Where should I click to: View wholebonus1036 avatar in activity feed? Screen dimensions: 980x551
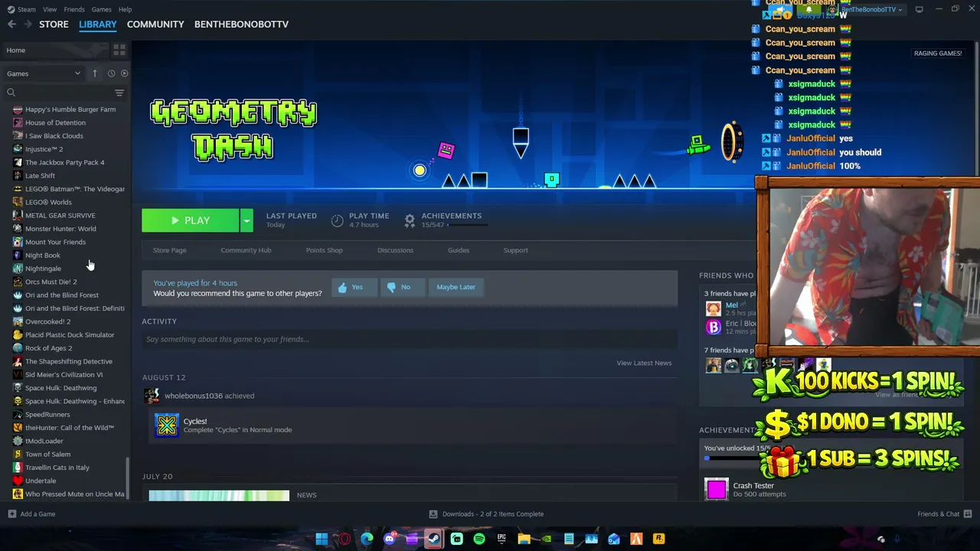(151, 396)
